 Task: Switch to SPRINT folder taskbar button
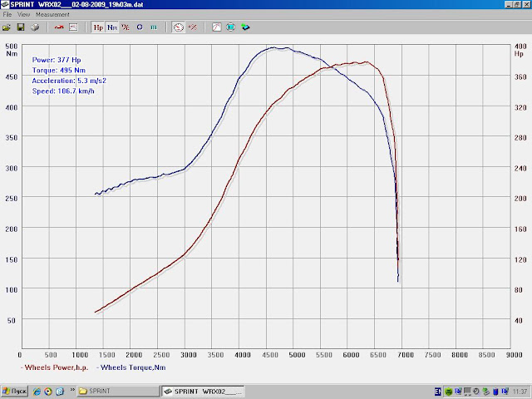pos(116,391)
